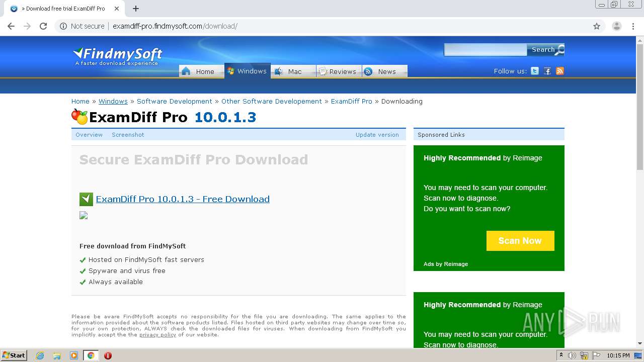This screenshot has height=362, width=644.
Task: Click the Update version link
Action: click(x=377, y=135)
